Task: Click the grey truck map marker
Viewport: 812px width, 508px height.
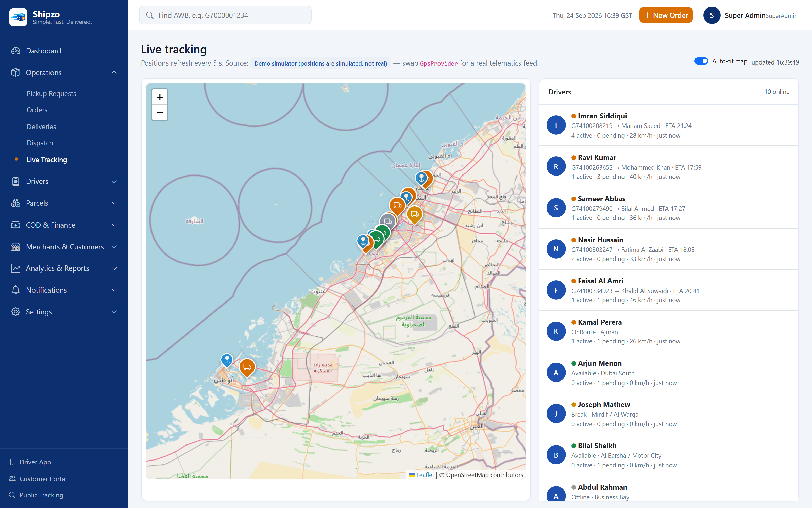Action: pos(387,222)
